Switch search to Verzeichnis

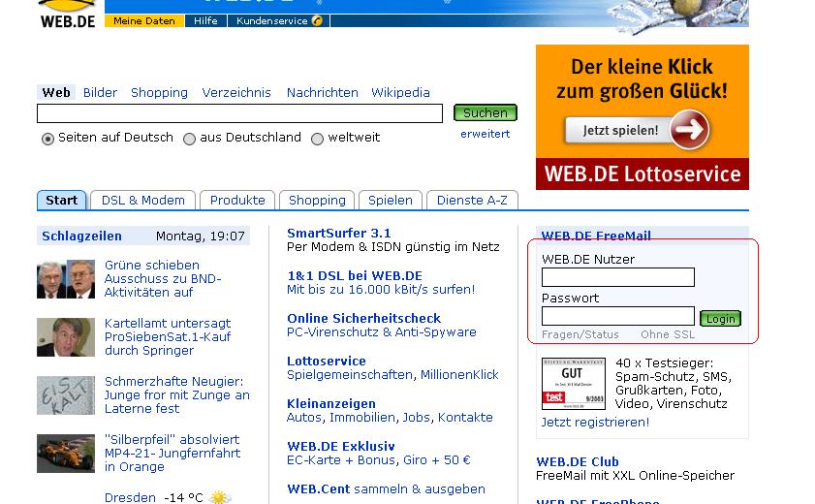point(236,92)
